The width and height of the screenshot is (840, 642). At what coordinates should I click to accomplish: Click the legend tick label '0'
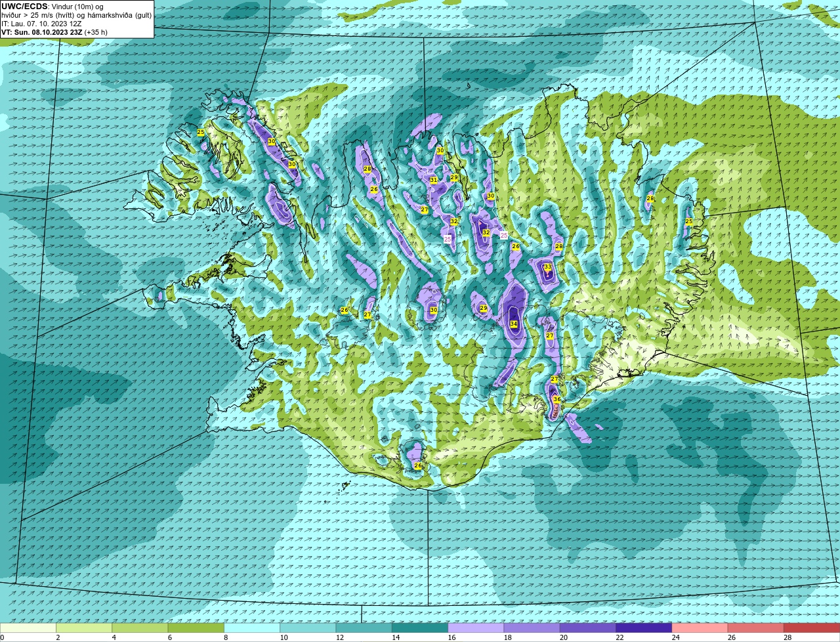click(x=2, y=637)
